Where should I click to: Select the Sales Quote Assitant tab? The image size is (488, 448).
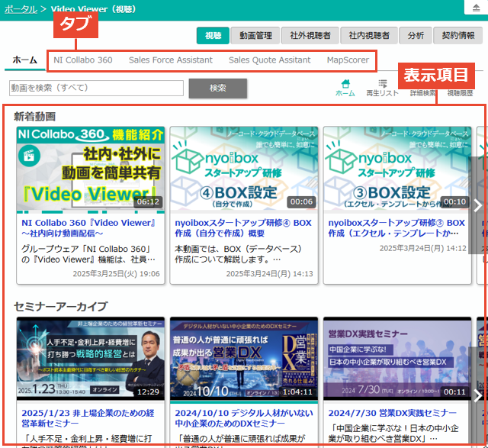tap(269, 60)
